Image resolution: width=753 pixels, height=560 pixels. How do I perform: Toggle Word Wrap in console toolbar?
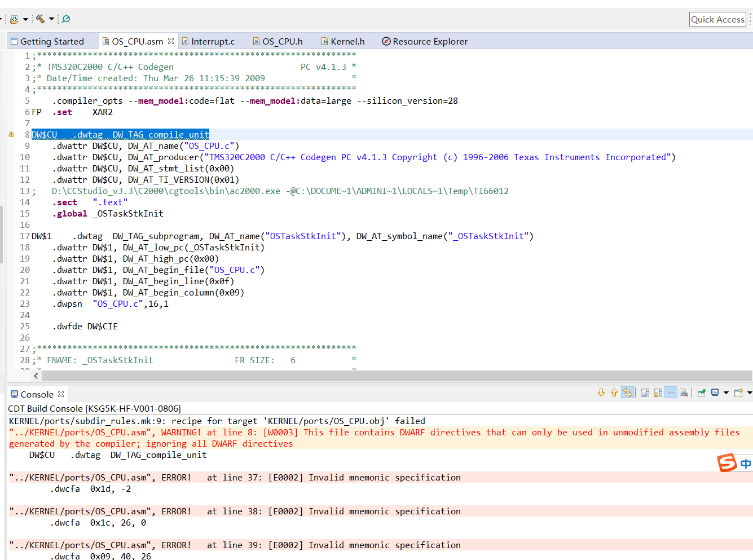click(671, 393)
